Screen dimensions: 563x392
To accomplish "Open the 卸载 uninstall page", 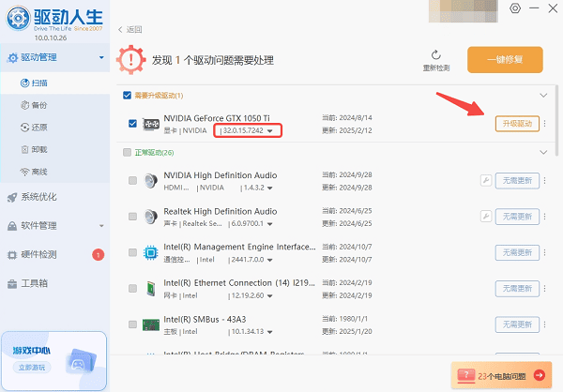I will [55, 149].
